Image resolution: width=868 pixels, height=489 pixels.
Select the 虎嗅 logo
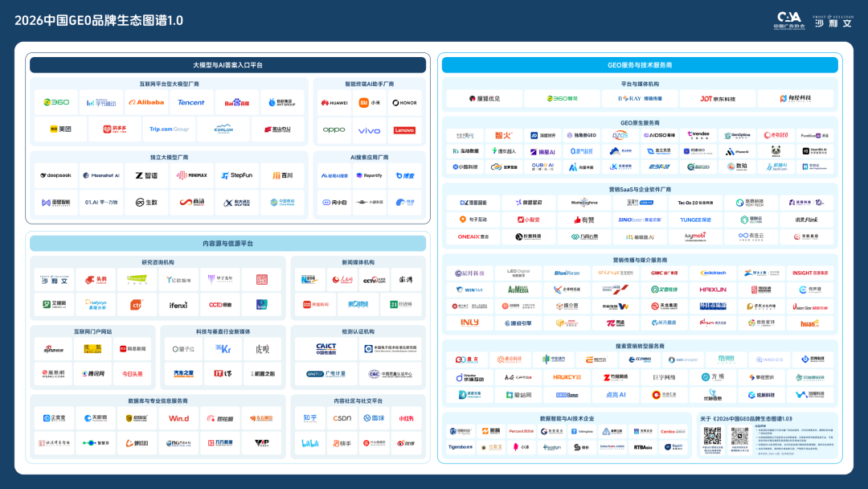click(262, 349)
